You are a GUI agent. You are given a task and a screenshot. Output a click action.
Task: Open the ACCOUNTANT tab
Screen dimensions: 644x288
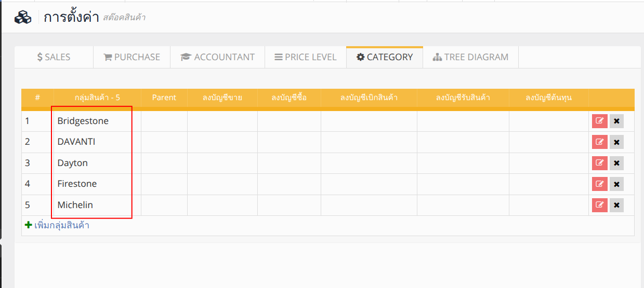tap(217, 57)
